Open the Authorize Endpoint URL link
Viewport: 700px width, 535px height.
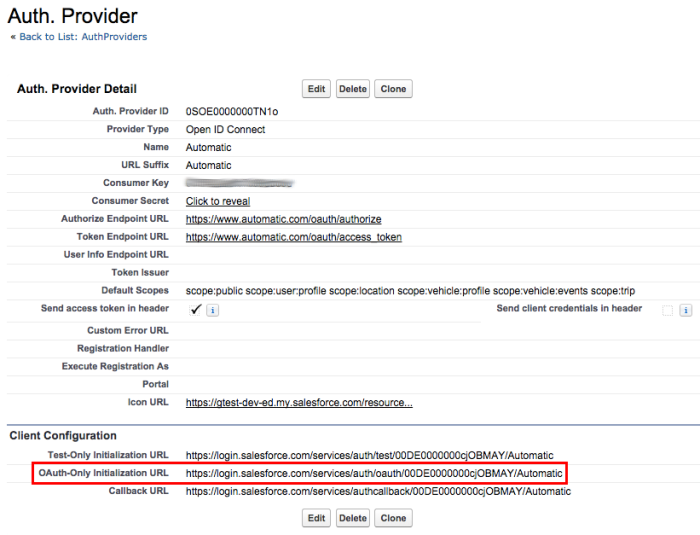[x=283, y=219]
